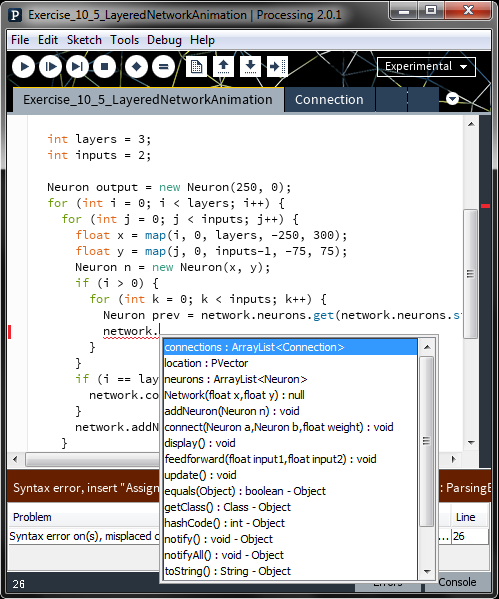Image resolution: width=499 pixels, height=599 pixels.
Task: Select the Exercise_10_5_LayeredNetworkAnimation tab
Action: coord(148,100)
